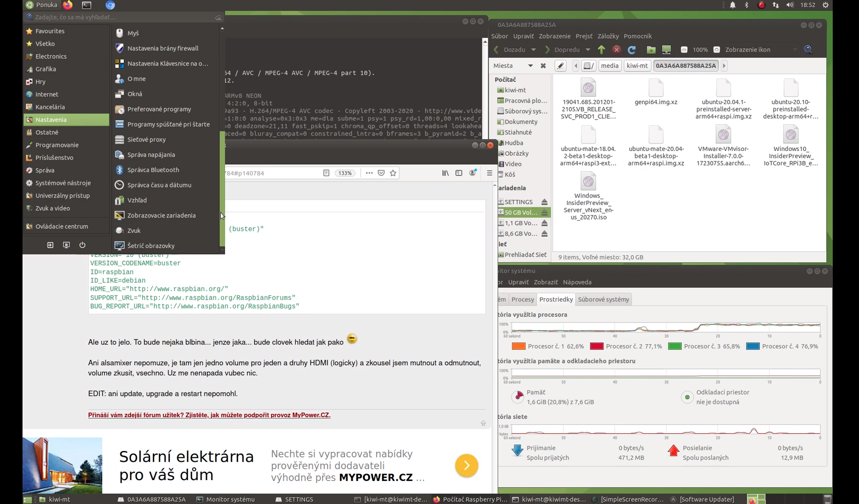Click the media path button
The width and height of the screenshot is (859, 504).
(x=610, y=66)
